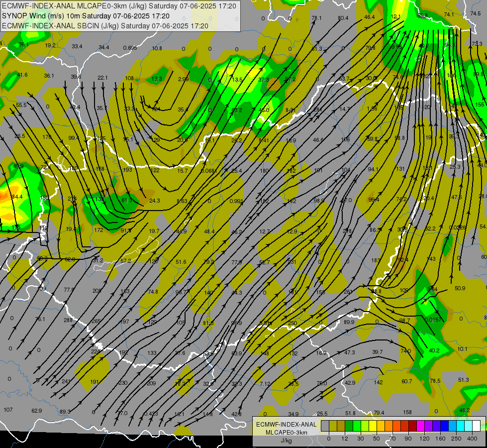
Task: Click the map value 89.3
Action: (x=65, y=412)
